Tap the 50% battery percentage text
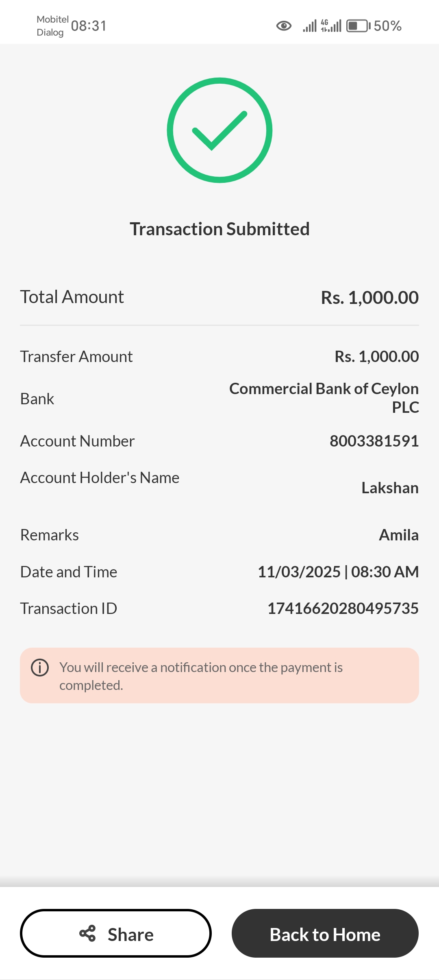The width and height of the screenshot is (439, 980). [x=387, y=26]
